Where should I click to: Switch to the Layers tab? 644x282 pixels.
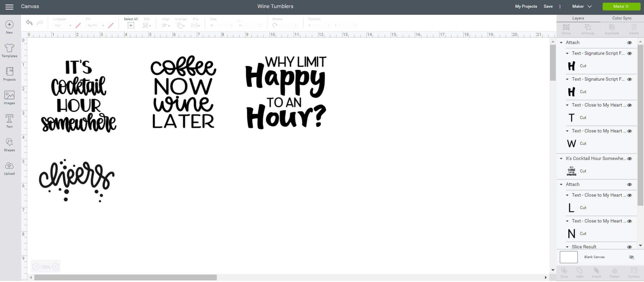pyautogui.click(x=578, y=18)
